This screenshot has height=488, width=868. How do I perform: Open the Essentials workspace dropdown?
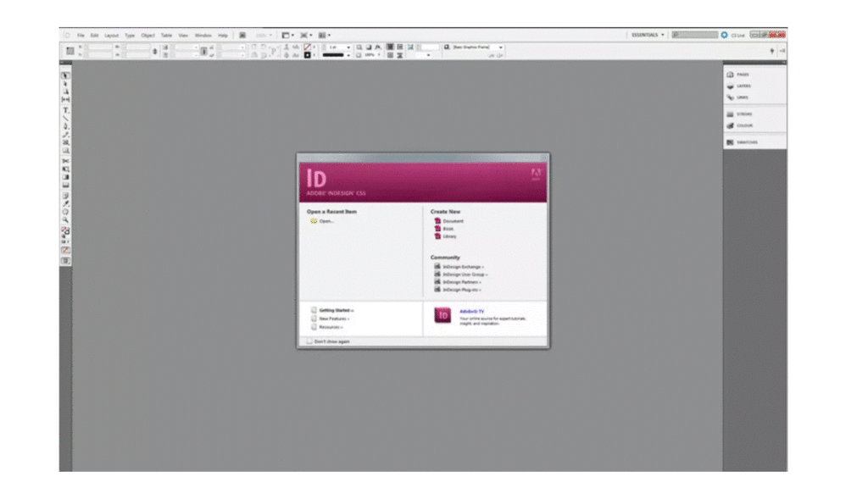[x=648, y=35]
